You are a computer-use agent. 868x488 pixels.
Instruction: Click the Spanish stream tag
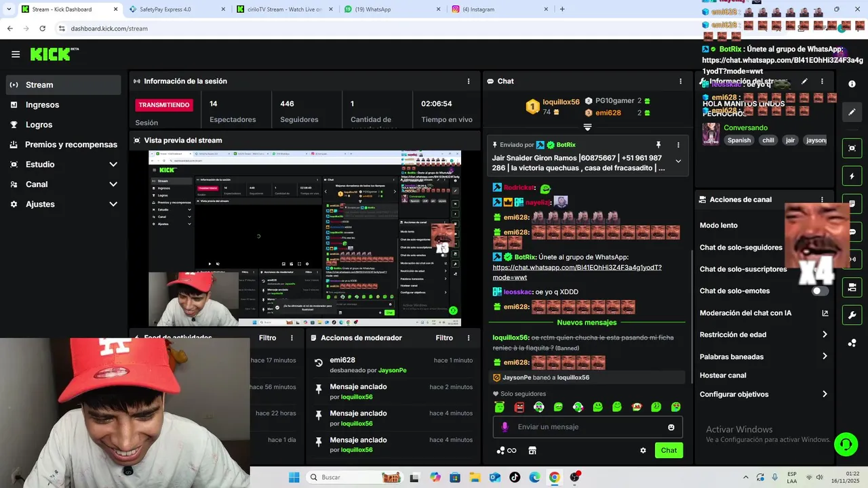click(739, 140)
